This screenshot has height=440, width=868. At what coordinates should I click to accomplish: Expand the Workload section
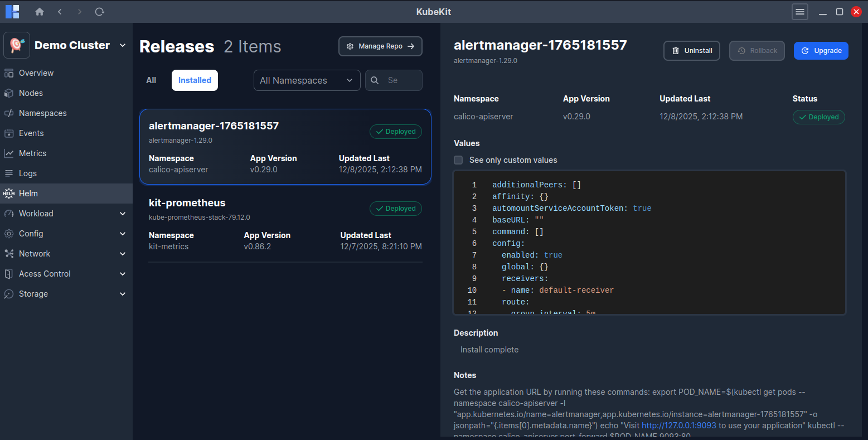click(123, 214)
